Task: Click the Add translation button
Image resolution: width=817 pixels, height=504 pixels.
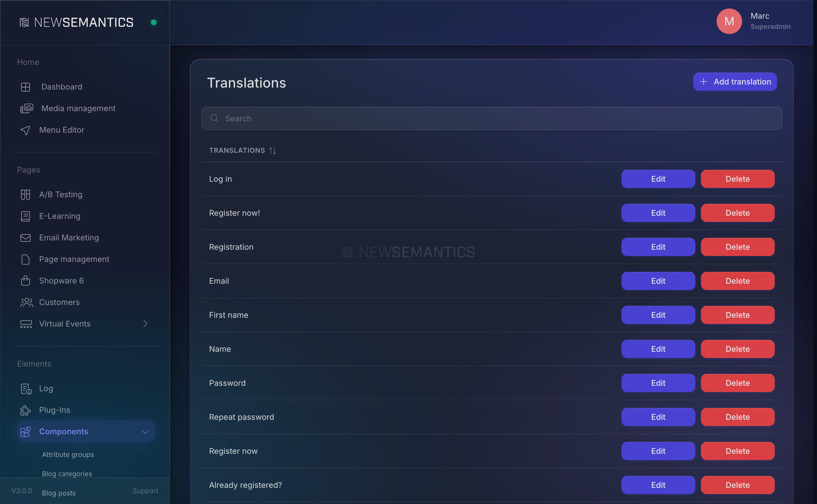Action: tap(735, 82)
